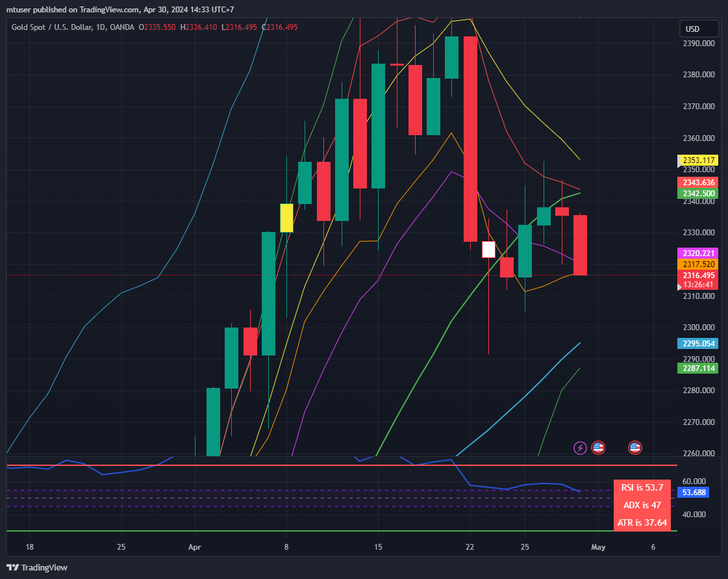Click the high value H2336.410

(x=199, y=27)
